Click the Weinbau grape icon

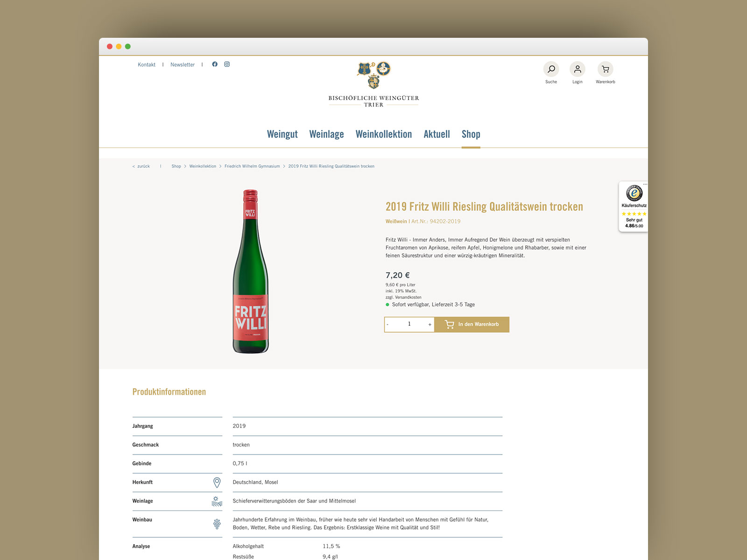[217, 524]
